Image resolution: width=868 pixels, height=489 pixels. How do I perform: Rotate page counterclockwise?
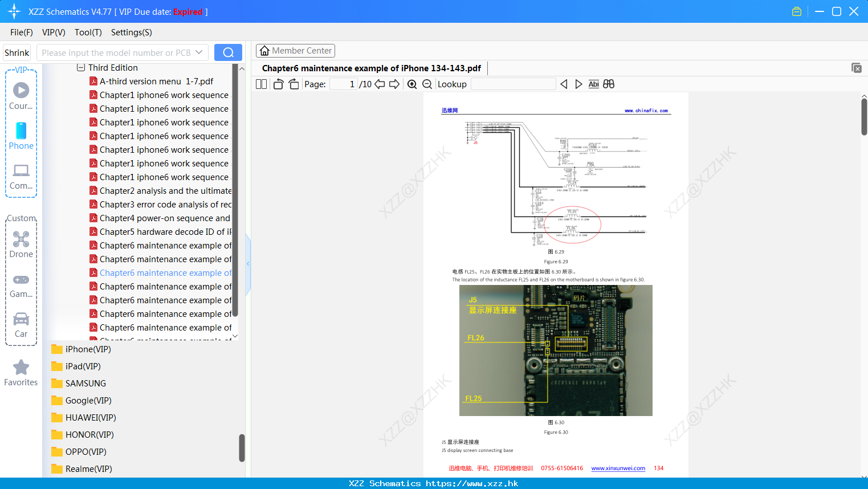(x=279, y=84)
